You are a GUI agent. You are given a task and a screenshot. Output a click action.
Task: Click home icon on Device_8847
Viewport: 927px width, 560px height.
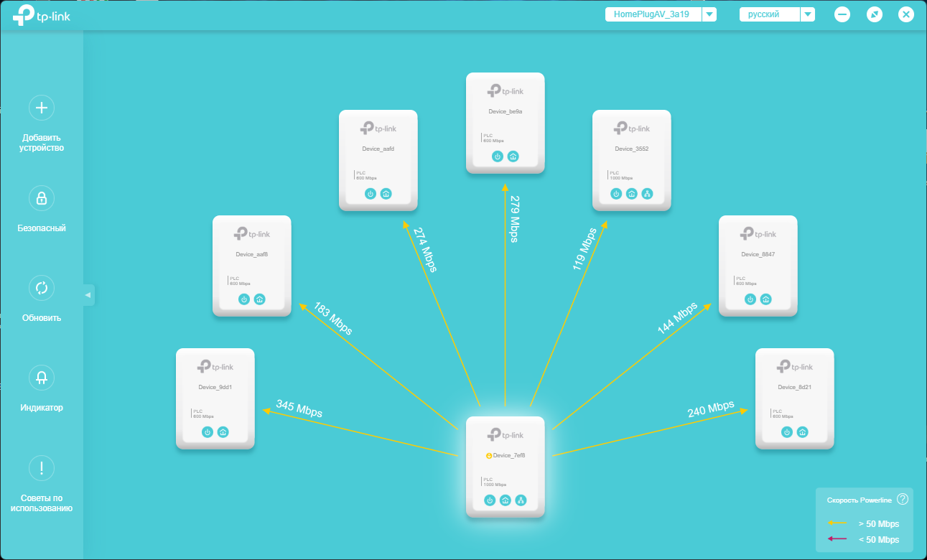pyautogui.click(x=766, y=299)
